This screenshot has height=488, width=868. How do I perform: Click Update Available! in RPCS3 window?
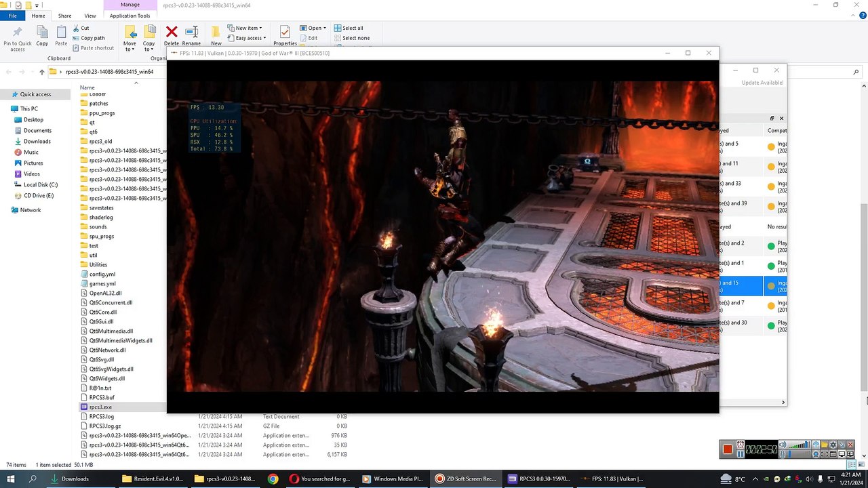click(x=762, y=83)
